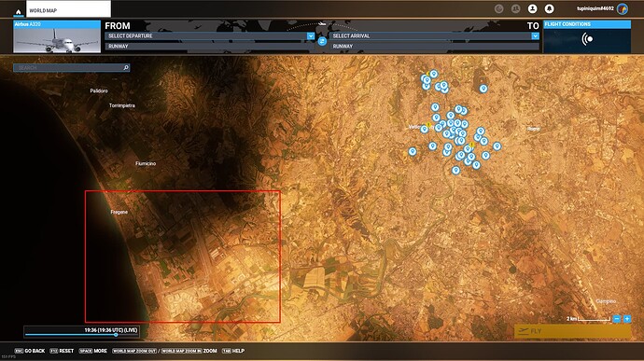The image size is (644, 361).
Task: Expand the arrival dropdown arrow
Action: [535, 36]
